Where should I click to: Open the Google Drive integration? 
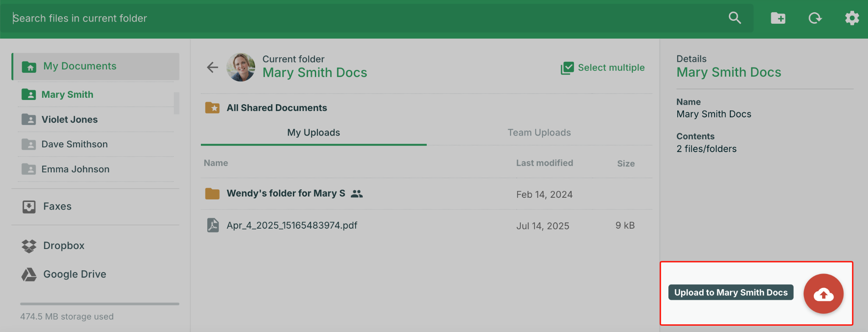[x=74, y=274]
